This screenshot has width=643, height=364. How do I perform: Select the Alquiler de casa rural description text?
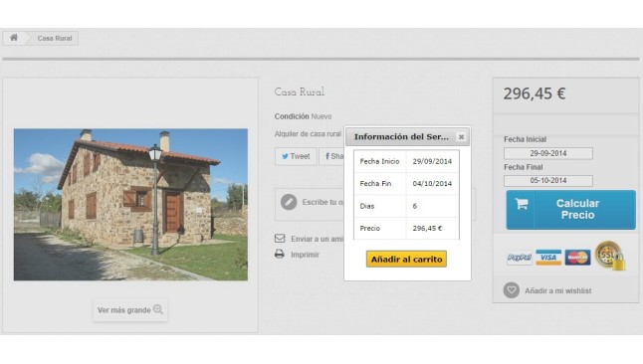point(308,134)
